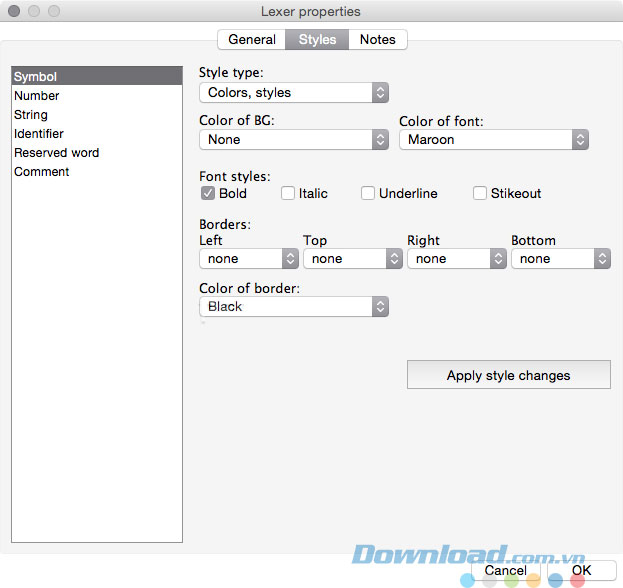Screen dimensions: 623x588
Task: Open the Notes tab
Action: click(x=378, y=39)
